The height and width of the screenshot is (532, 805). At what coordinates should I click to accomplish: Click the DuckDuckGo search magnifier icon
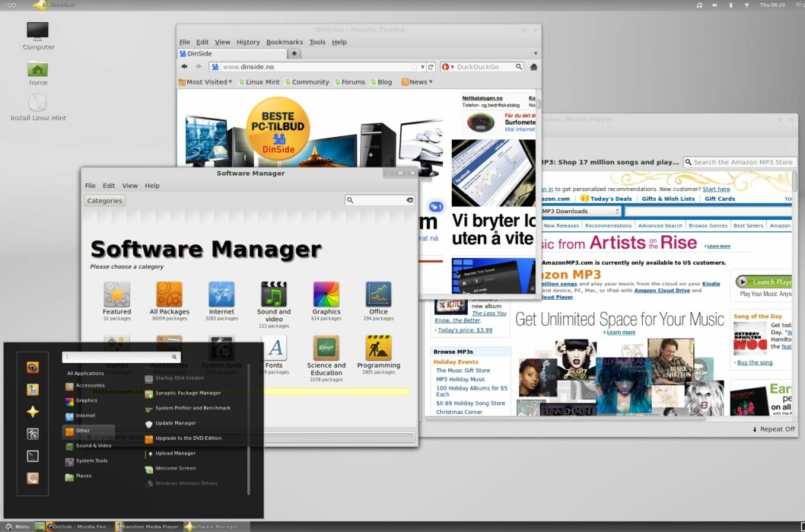519,67
